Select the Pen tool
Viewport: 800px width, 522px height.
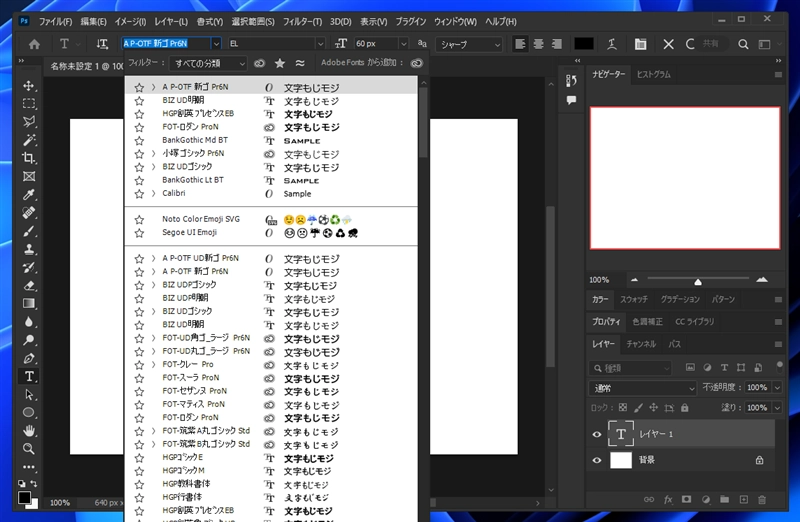pos(29,358)
